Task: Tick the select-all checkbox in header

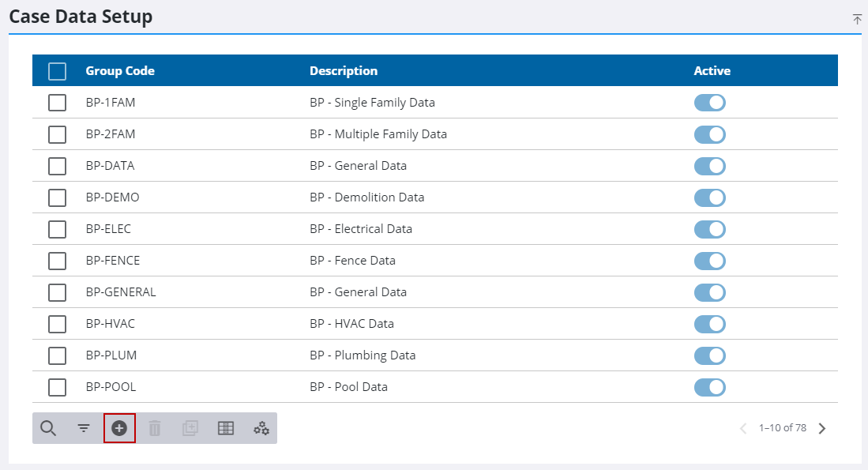Action: pyautogui.click(x=57, y=71)
